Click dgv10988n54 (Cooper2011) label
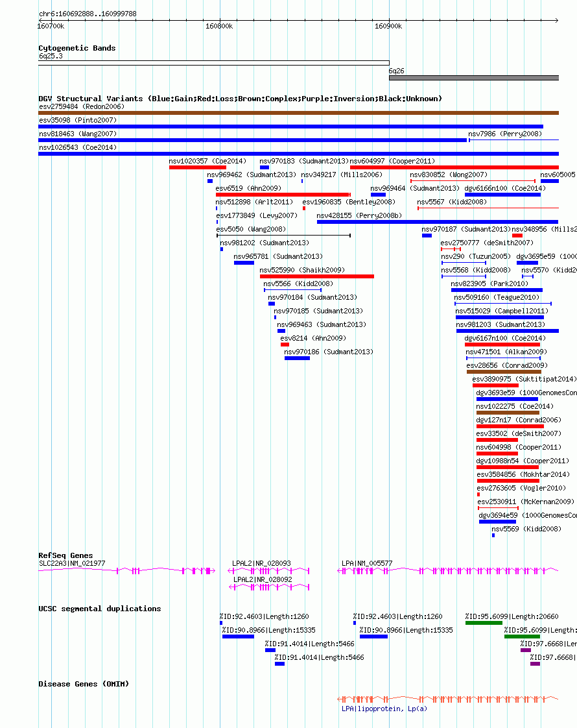 tap(523, 461)
